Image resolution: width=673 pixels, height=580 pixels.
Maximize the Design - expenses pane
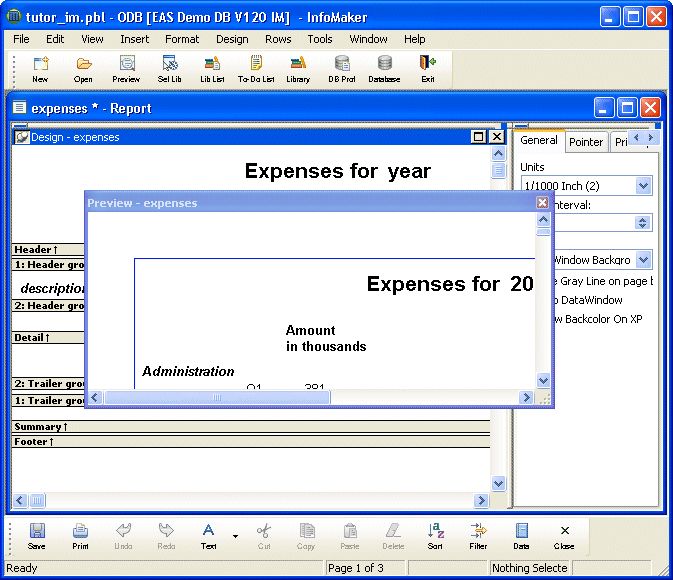coord(478,137)
